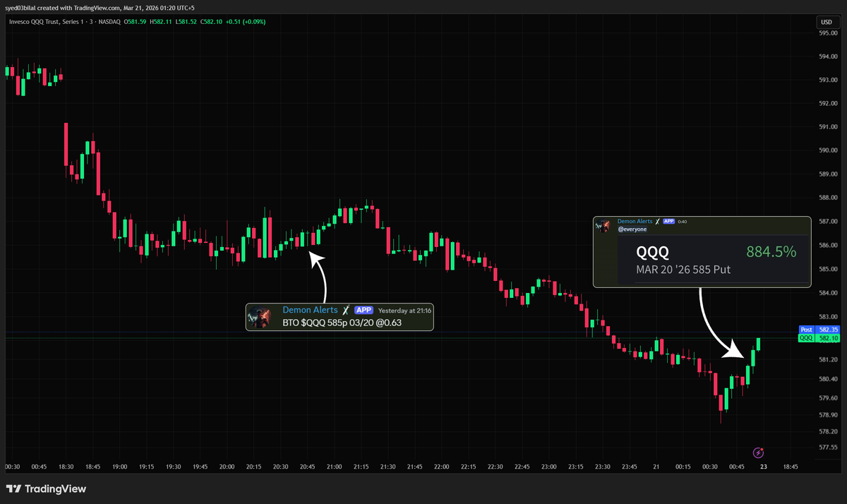Click the APP badge in the @everyone message
Screen dimensions: 847x504
668,221
